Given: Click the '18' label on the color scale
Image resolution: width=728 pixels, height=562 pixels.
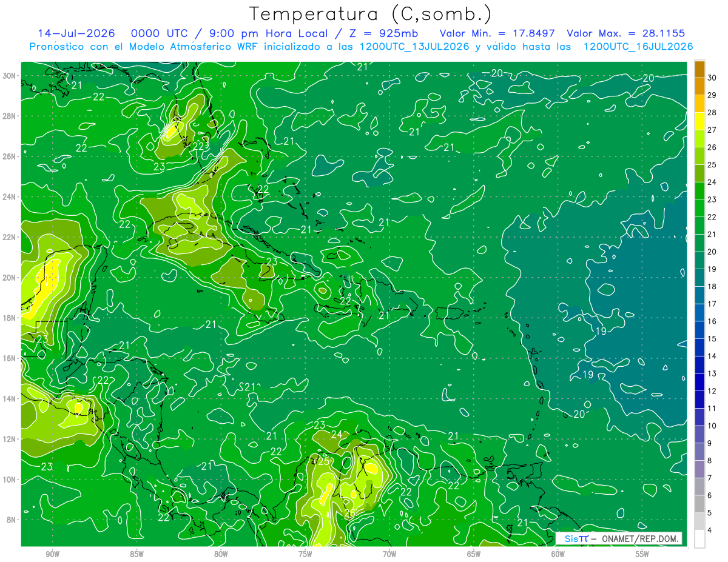Looking at the screenshot, I should pos(712,287).
